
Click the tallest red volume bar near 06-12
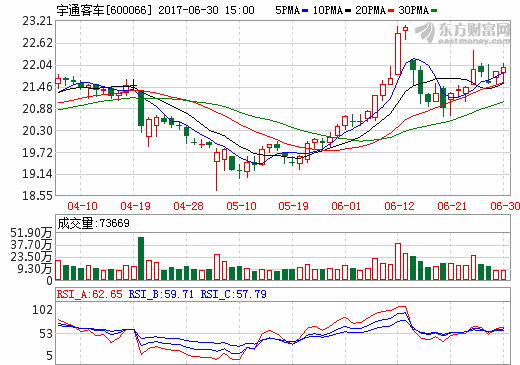click(x=398, y=262)
